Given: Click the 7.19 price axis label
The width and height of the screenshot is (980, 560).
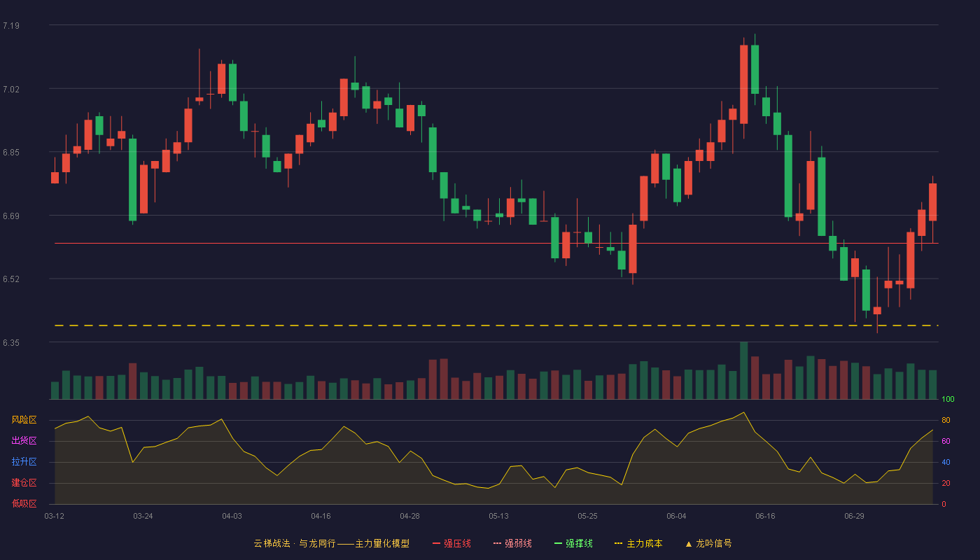Looking at the screenshot, I should (11, 26).
